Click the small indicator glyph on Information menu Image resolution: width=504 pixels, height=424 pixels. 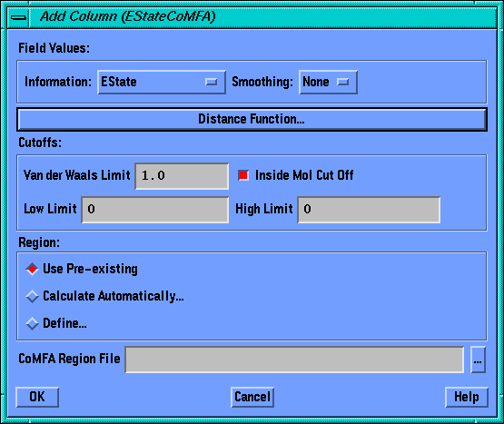click(x=212, y=83)
